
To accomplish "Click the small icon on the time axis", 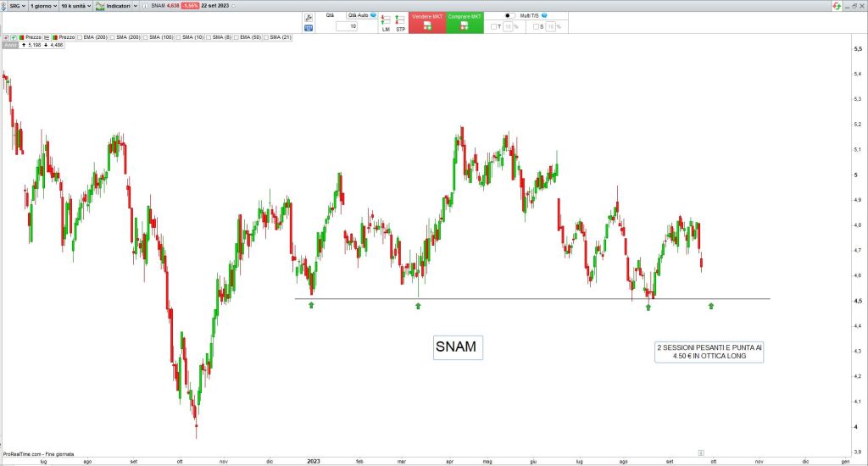I will (x=701, y=452).
